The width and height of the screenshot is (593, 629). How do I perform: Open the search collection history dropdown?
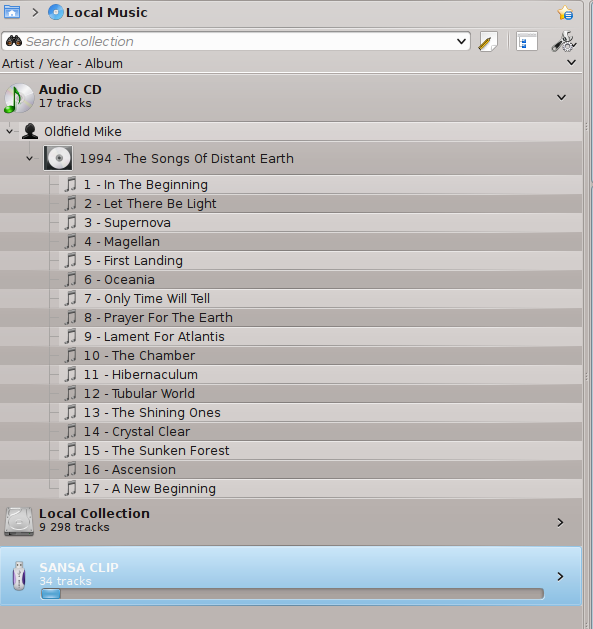click(x=461, y=41)
